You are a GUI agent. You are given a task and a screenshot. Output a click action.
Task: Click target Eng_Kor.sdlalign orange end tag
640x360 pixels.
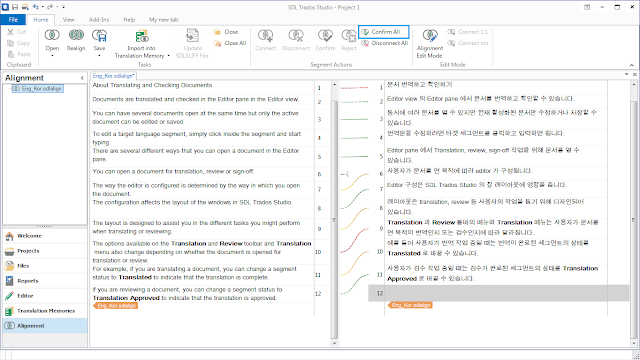coord(410,305)
